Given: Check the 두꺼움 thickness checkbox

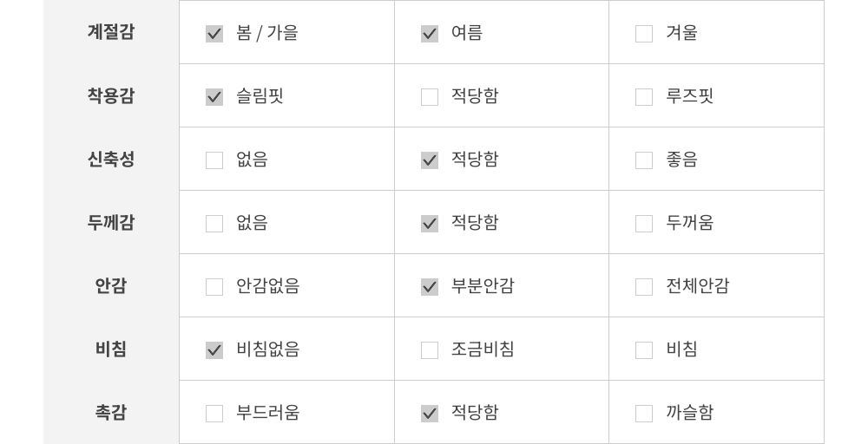Looking at the screenshot, I should tap(644, 224).
